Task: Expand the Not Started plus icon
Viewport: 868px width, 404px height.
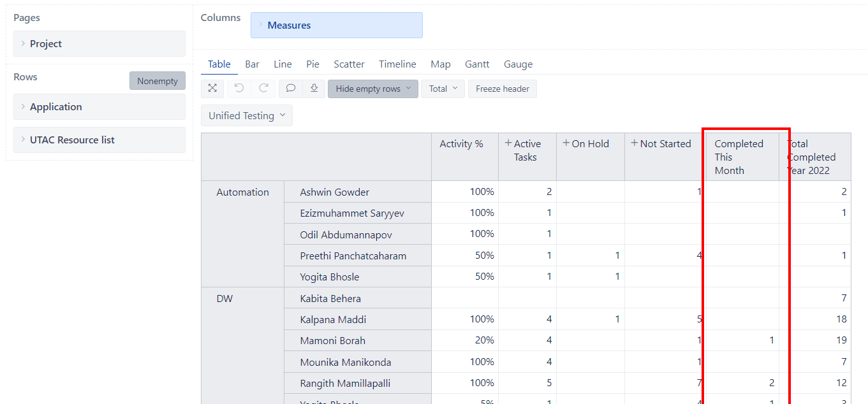Action: tap(634, 143)
